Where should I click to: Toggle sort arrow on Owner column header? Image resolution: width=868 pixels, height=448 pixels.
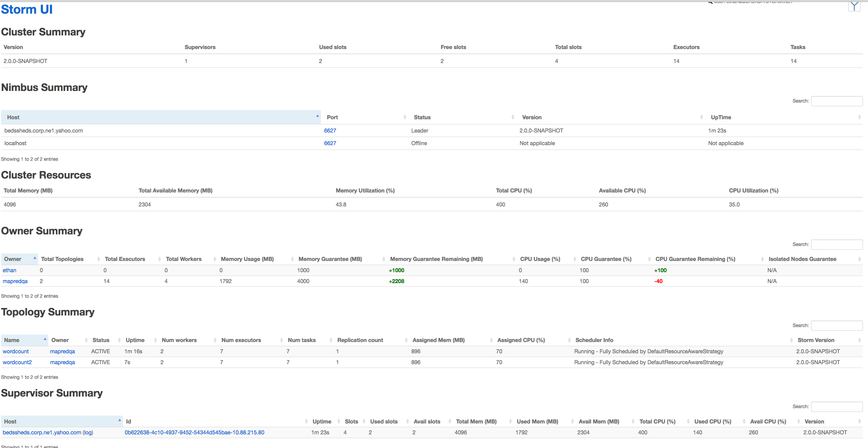coord(35,258)
